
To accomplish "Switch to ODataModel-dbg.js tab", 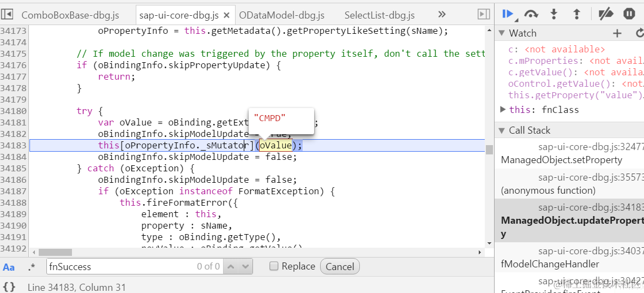I will click(282, 15).
